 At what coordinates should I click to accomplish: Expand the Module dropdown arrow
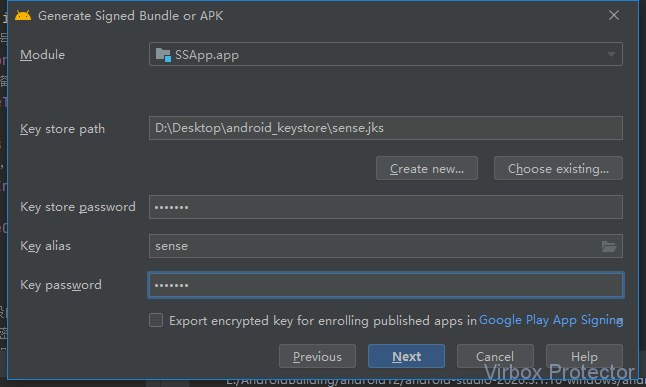coord(611,54)
